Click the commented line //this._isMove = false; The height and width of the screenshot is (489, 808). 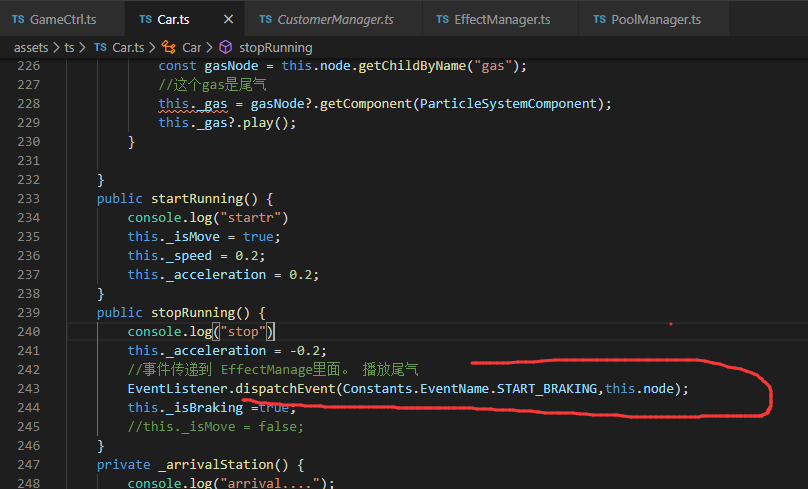click(216, 427)
